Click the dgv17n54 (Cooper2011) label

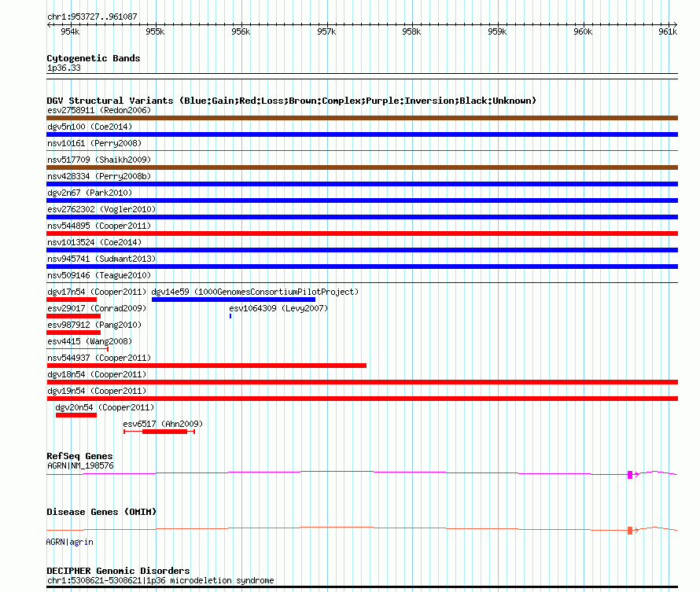[x=97, y=292]
